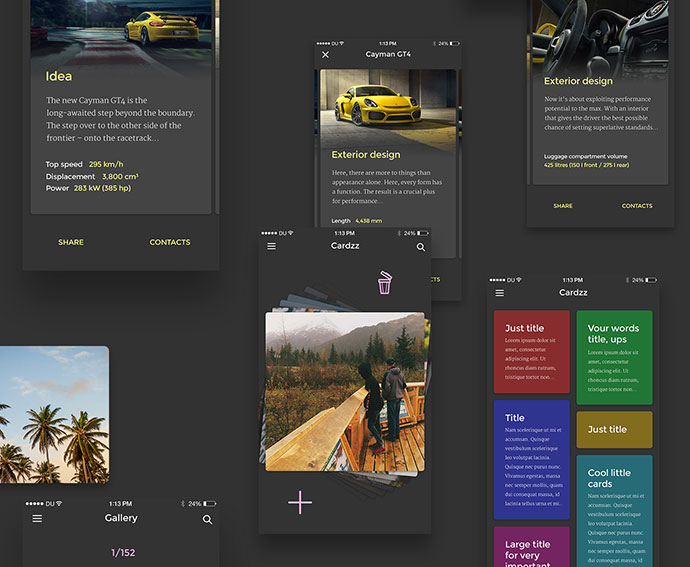Select the palm trees photo thumbnail

[x=55, y=415]
